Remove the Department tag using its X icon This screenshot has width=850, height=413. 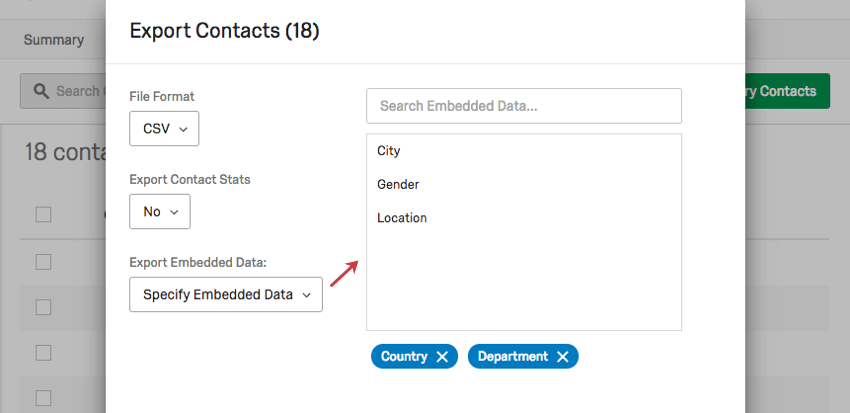(563, 357)
